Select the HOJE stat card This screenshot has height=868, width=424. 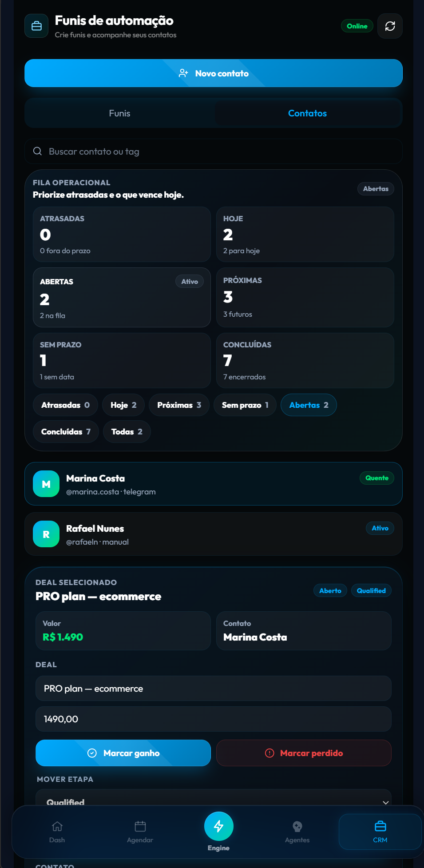pyautogui.click(x=305, y=235)
